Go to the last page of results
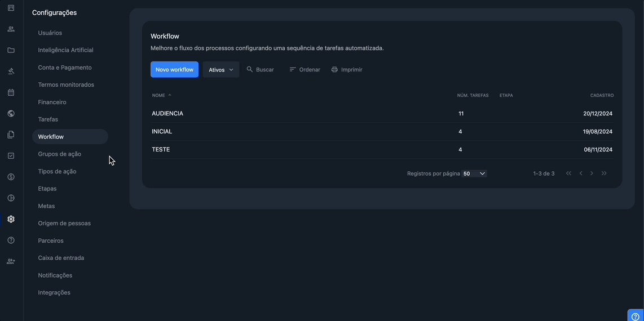This screenshot has width=644, height=321. [604, 173]
